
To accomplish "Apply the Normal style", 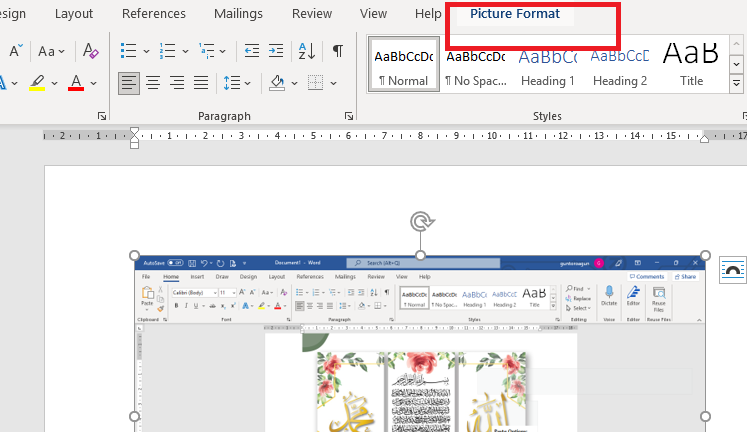I will 404,64.
